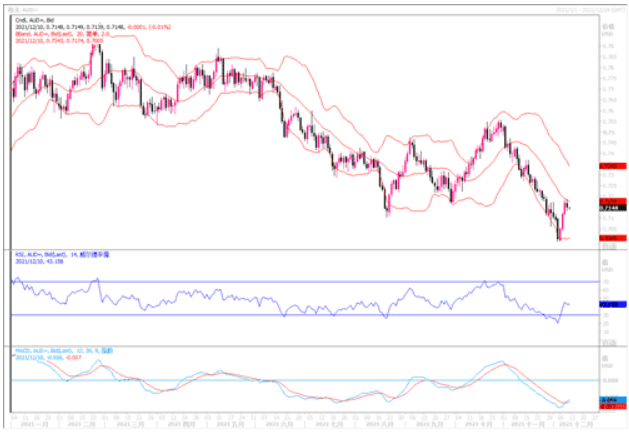Select the upper RSI horizontal threshold line
Screen dimensions: 629x438
pos(300,282)
